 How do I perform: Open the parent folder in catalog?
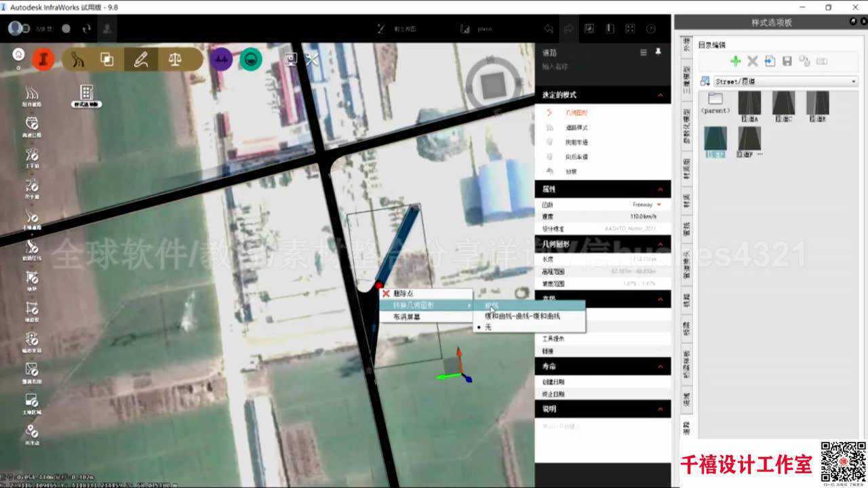(715, 103)
